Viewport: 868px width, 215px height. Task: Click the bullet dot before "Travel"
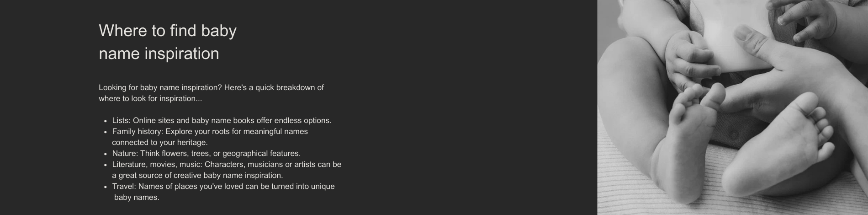[106, 187]
